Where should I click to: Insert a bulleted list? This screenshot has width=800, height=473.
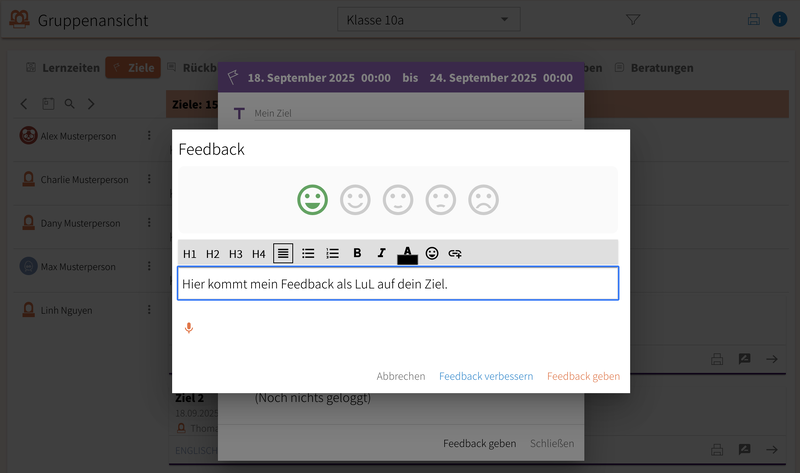tap(308, 254)
